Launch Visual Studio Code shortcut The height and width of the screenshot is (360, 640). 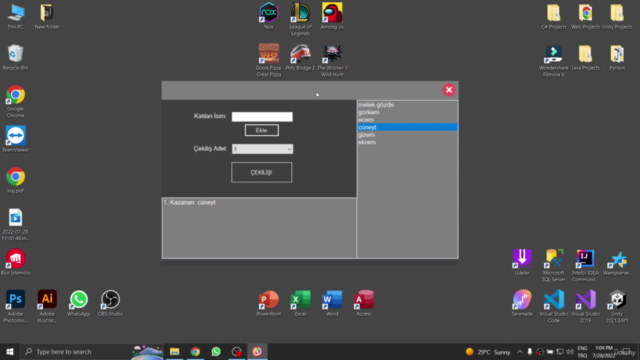coord(553,307)
